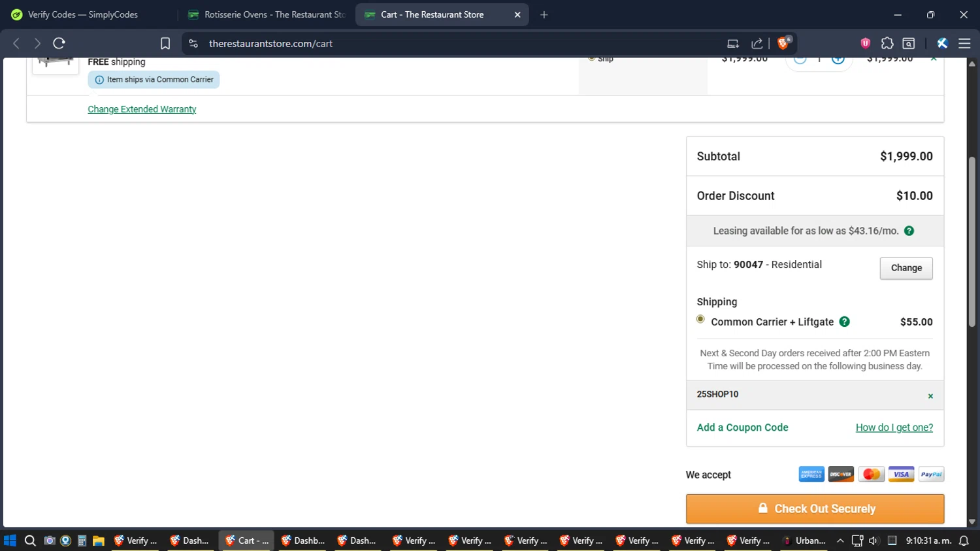Click the Mastercard logo
This screenshot has width=980, height=551.
(x=871, y=475)
